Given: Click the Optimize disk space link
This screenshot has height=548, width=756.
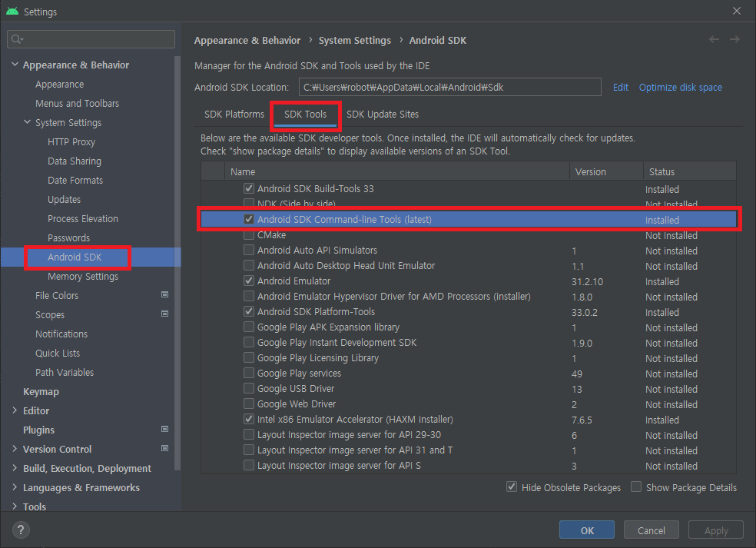Looking at the screenshot, I should (680, 88).
